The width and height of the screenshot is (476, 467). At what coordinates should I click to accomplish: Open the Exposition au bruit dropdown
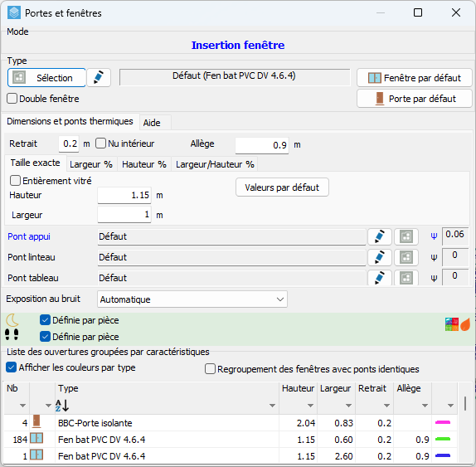click(x=192, y=299)
